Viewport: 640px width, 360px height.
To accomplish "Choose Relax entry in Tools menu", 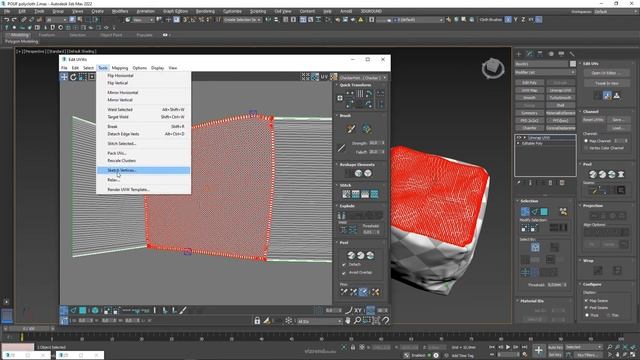I will (x=143, y=180).
